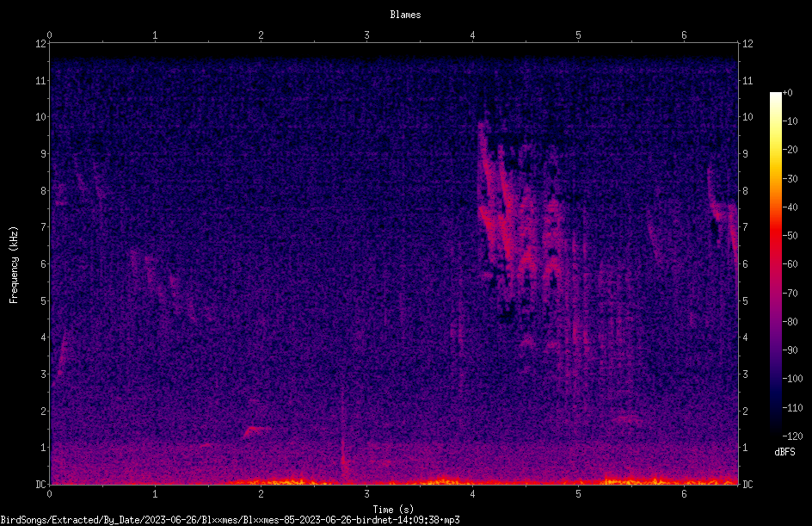Click the "DC" label on right frequency axis

[747, 484]
